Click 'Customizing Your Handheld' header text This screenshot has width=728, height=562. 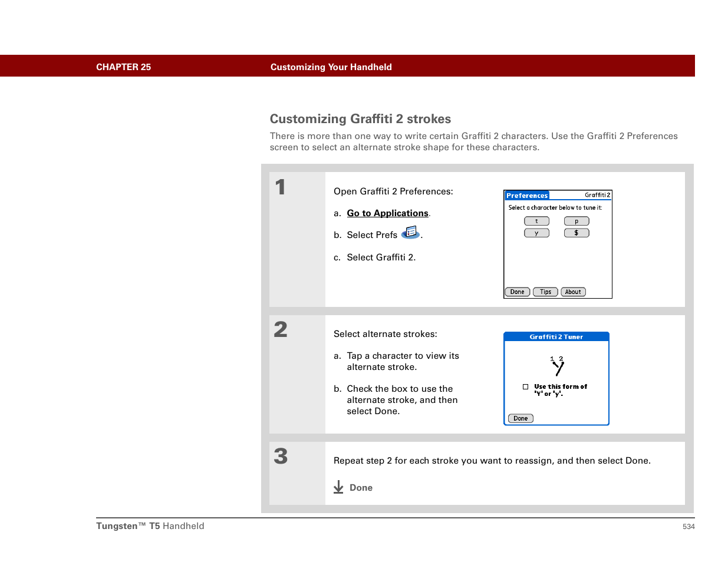331,67
